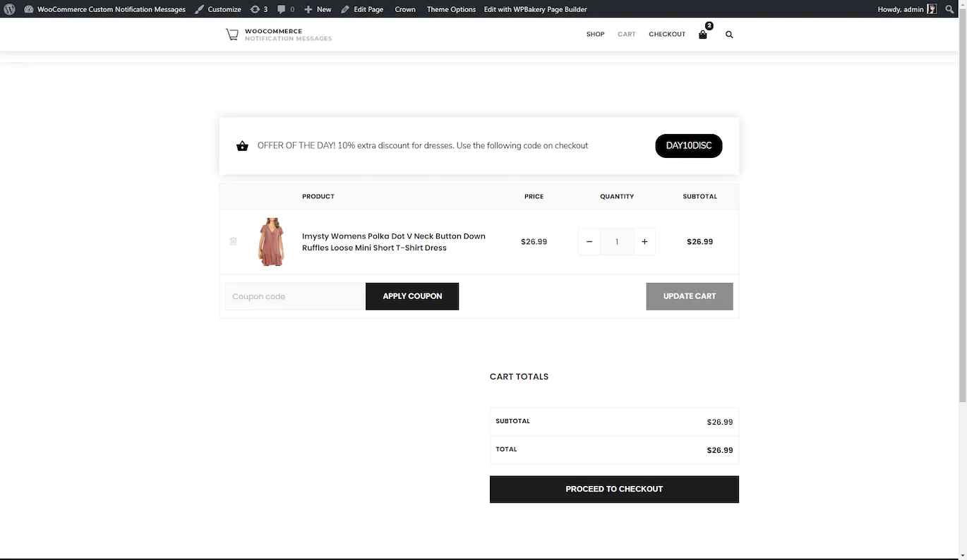Click the DAY10DISC coupon code badge

[x=689, y=145]
